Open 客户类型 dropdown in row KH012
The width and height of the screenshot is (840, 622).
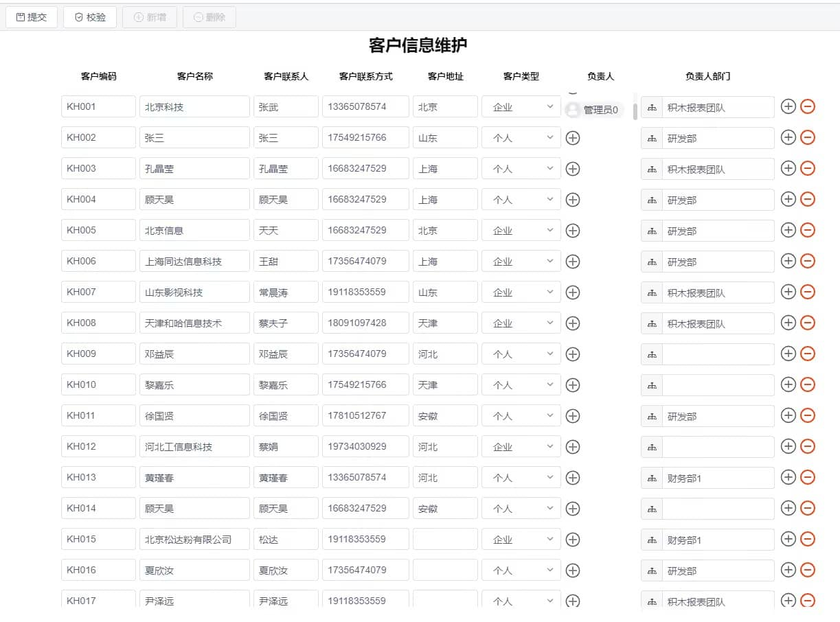pyautogui.click(x=521, y=447)
